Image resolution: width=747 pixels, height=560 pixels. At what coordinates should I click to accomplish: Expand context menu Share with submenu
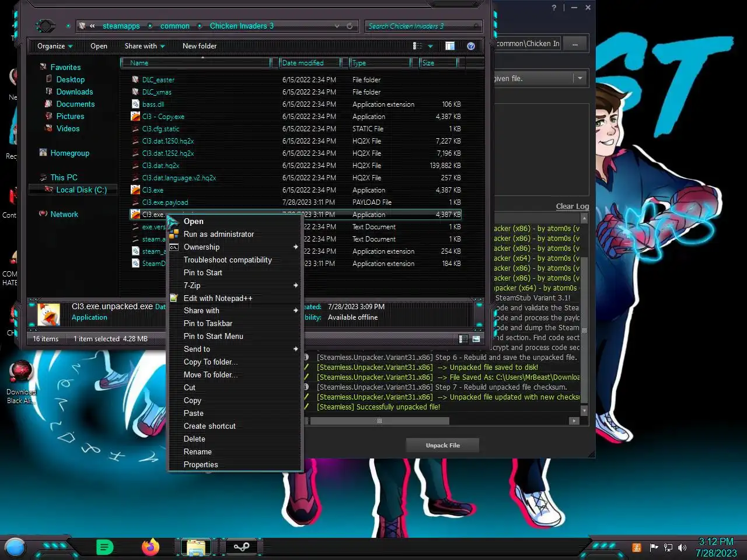pos(296,311)
